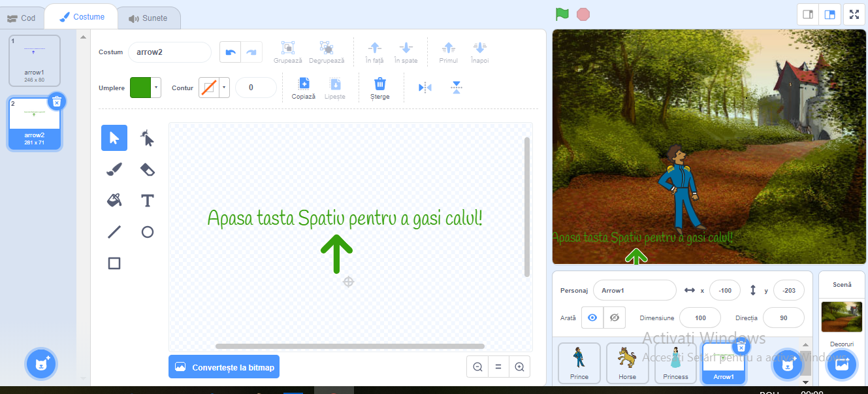This screenshot has height=394, width=868.
Task: Select the Brush tool in the paint editor
Action: coord(114,169)
